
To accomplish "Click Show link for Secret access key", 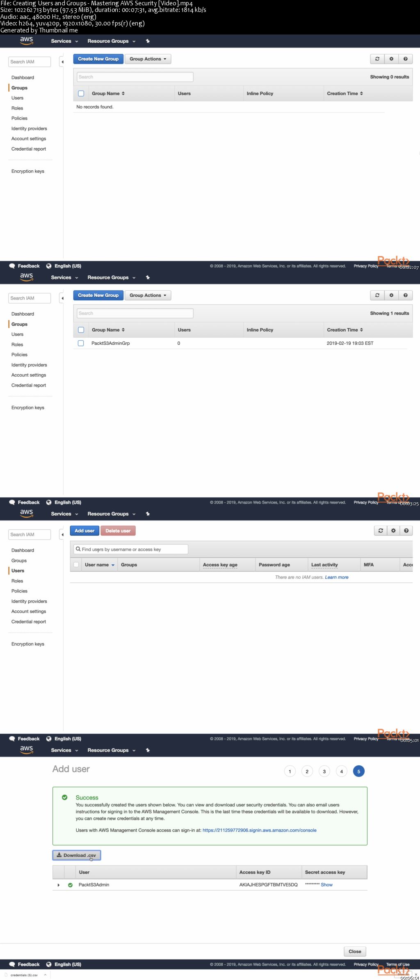I will (326, 885).
